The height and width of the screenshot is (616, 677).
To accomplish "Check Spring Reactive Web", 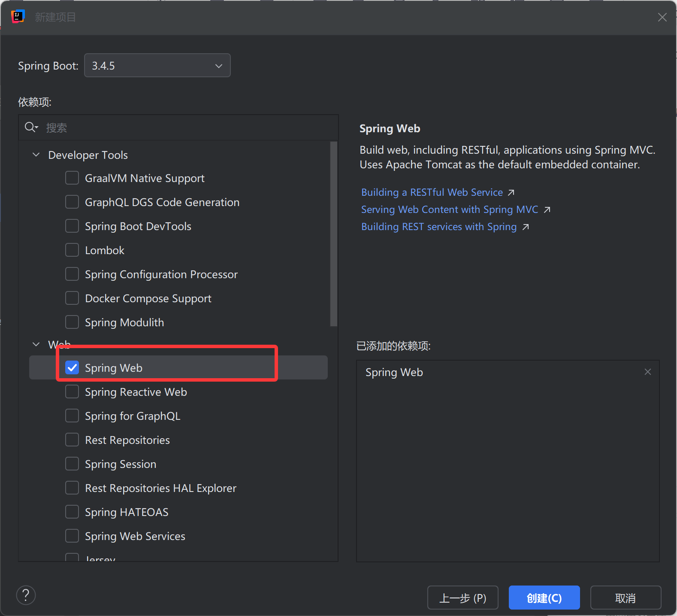I will point(72,391).
